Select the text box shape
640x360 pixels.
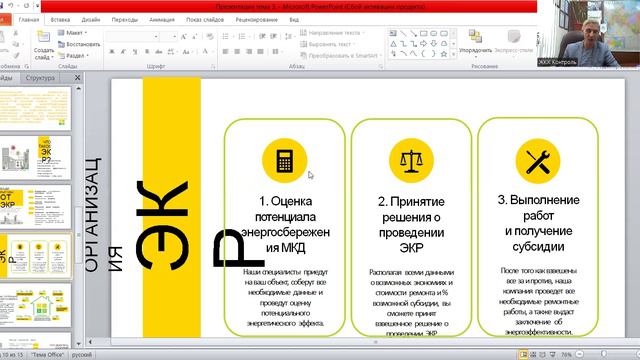[393, 33]
